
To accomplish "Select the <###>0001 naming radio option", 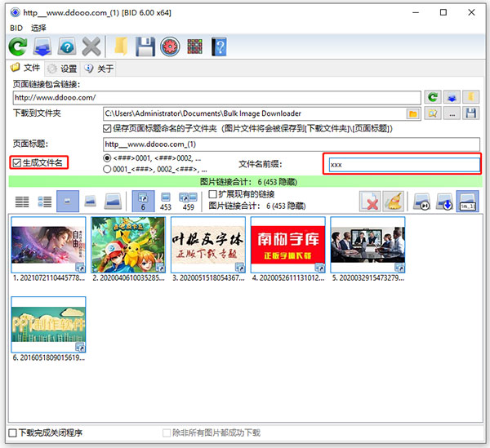I will (107, 158).
